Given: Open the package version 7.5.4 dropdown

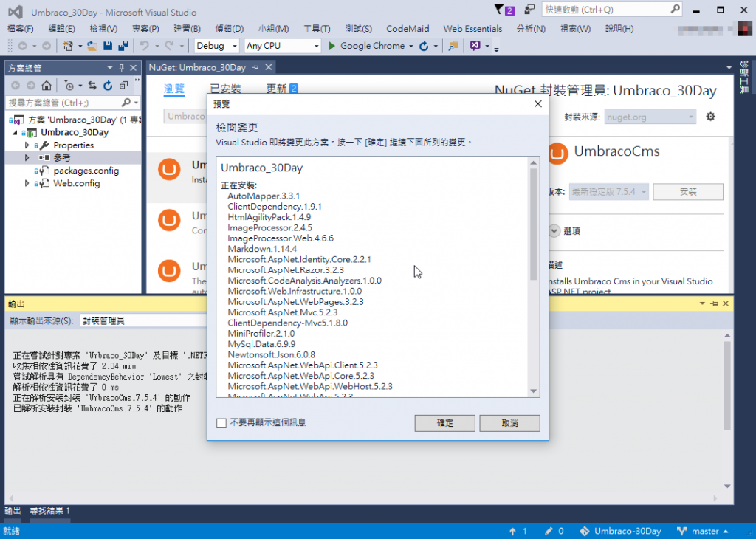Looking at the screenshot, I should (x=608, y=191).
